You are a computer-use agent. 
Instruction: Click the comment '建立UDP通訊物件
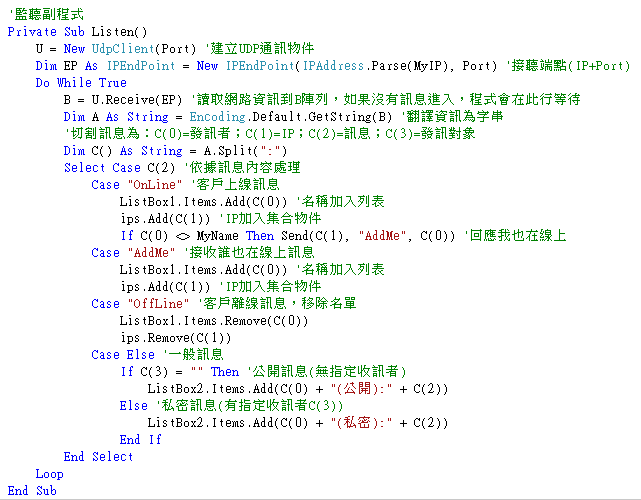click(x=259, y=48)
